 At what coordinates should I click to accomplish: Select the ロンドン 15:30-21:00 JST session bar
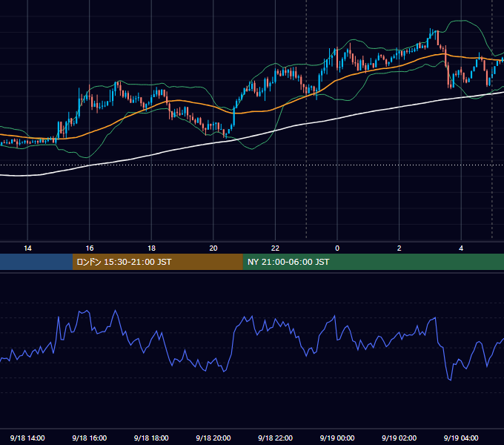157,262
